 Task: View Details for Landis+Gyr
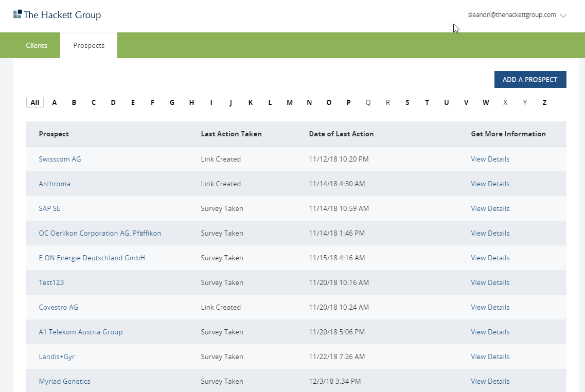coord(490,357)
